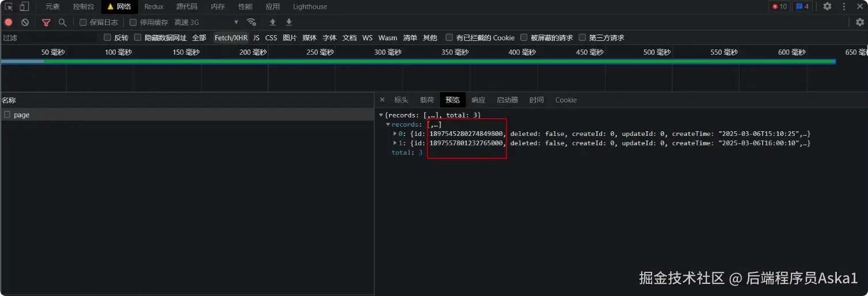Click the blue issues count badge 4
The image size is (868, 296).
(x=802, y=6)
